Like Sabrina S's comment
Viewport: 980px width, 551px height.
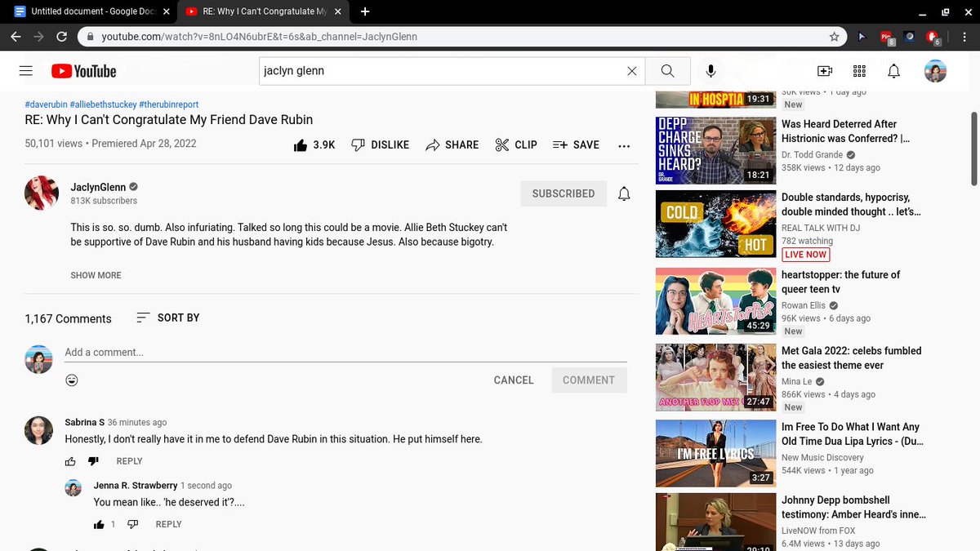(70, 461)
